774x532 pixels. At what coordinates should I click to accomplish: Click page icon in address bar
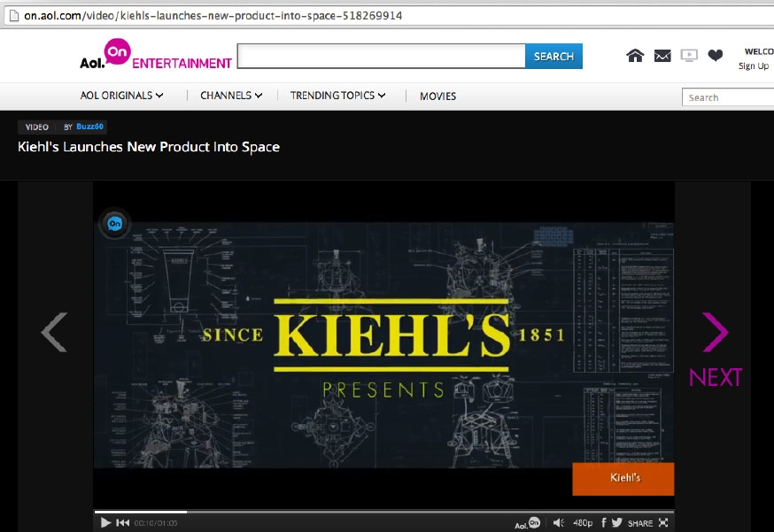tap(14, 16)
